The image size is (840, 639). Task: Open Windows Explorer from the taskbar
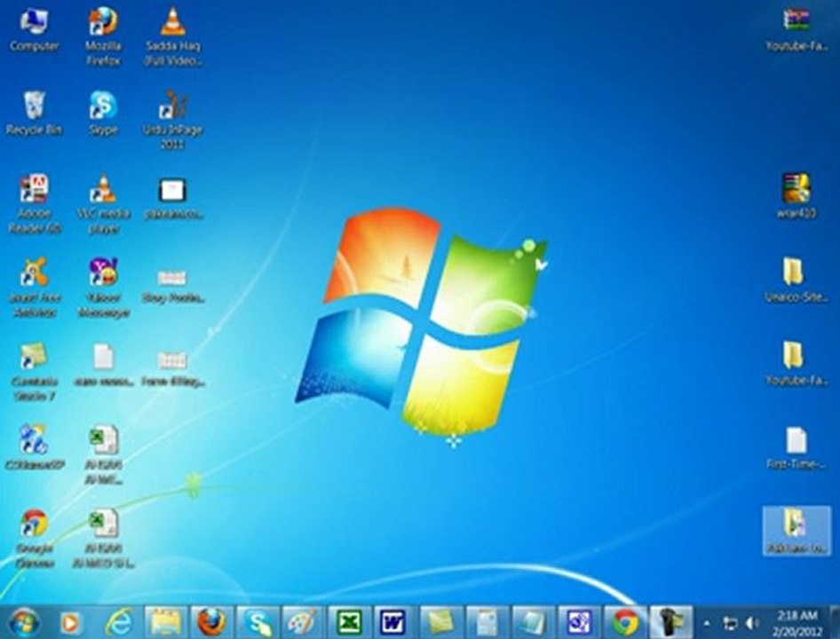click(166, 623)
